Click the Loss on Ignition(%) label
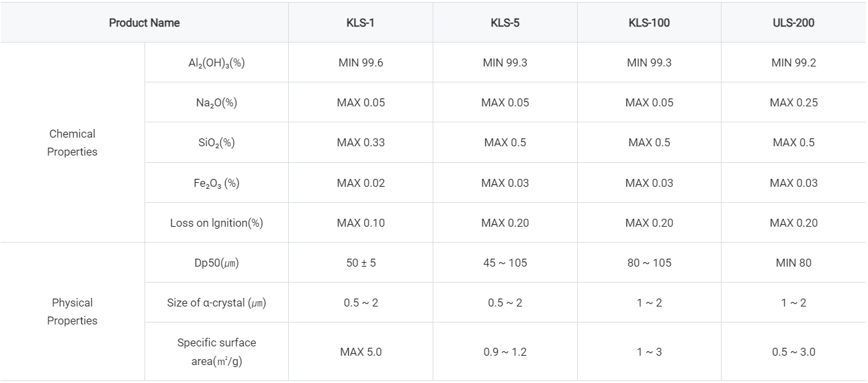Viewport: 868px width, 383px height. (216, 223)
